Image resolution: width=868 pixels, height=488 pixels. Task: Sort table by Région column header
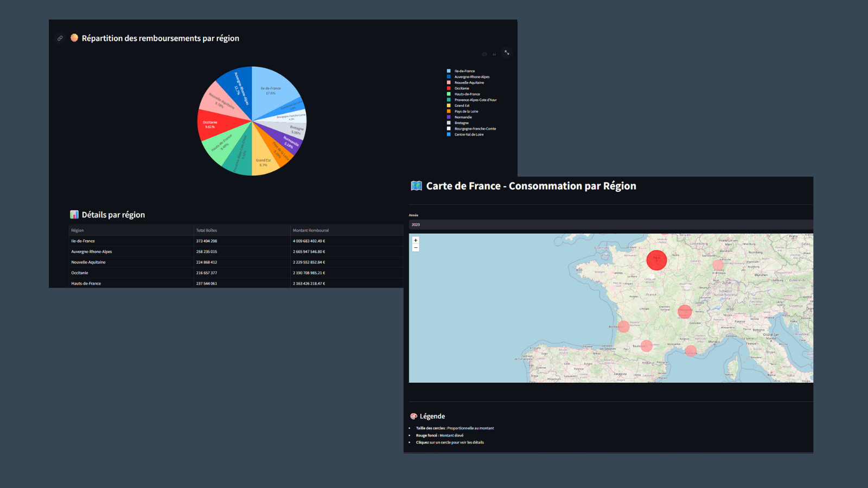click(78, 230)
